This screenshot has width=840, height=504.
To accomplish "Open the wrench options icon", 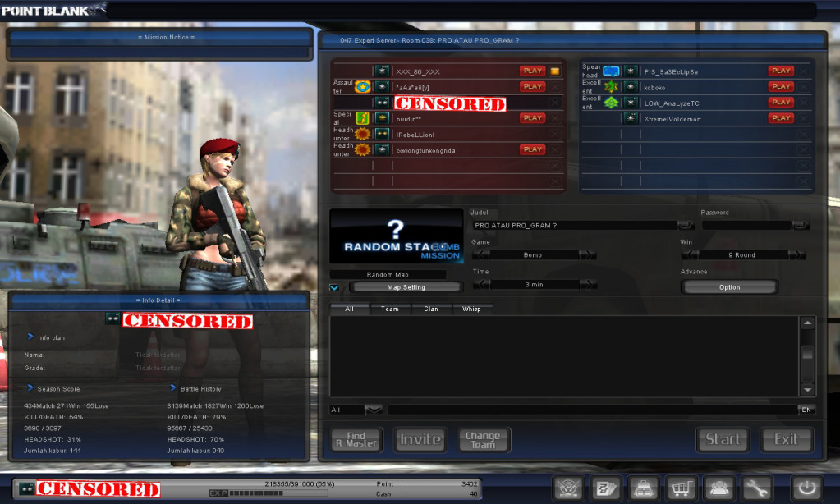I will point(756,488).
